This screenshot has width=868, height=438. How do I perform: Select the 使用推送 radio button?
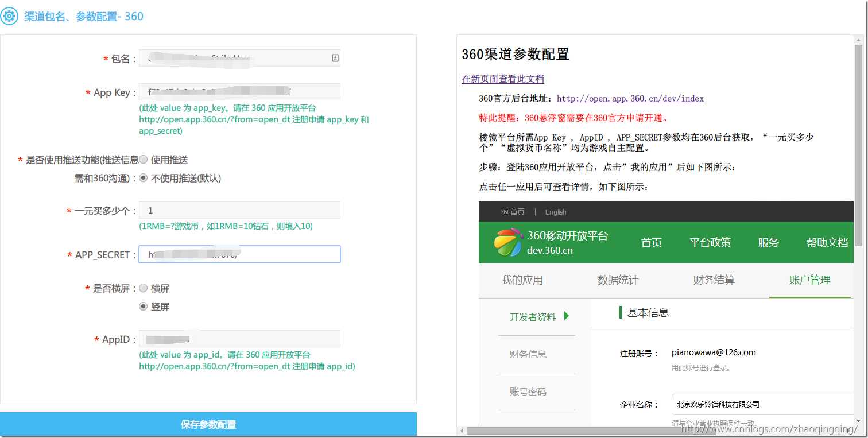click(144, 160)
